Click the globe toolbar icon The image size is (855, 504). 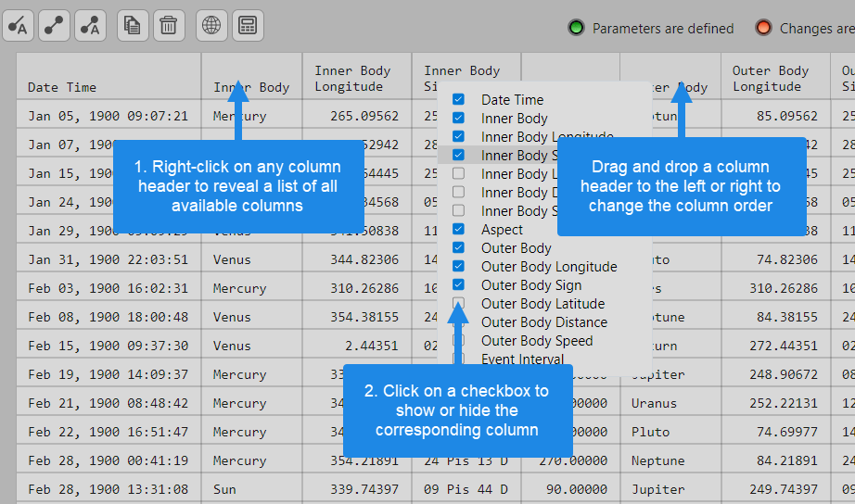click(211, 26)
